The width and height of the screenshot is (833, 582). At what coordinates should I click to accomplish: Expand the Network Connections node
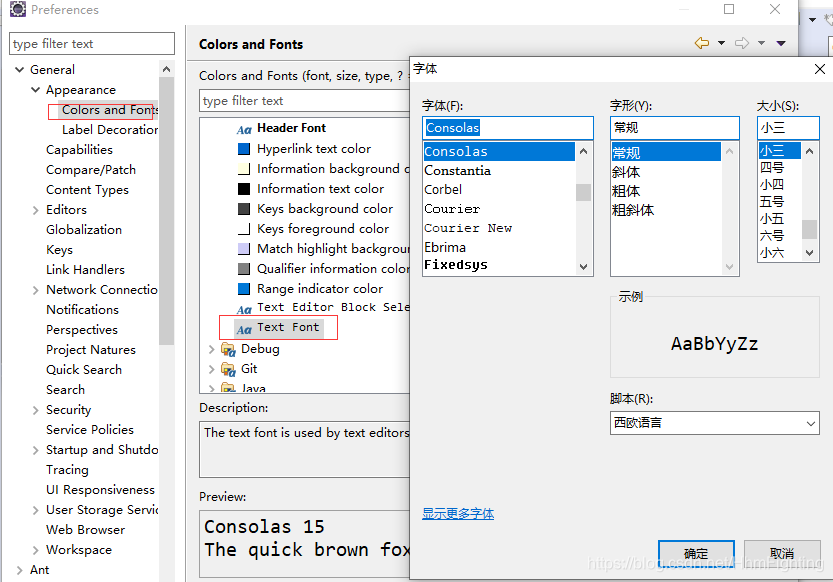pos(36,290)
